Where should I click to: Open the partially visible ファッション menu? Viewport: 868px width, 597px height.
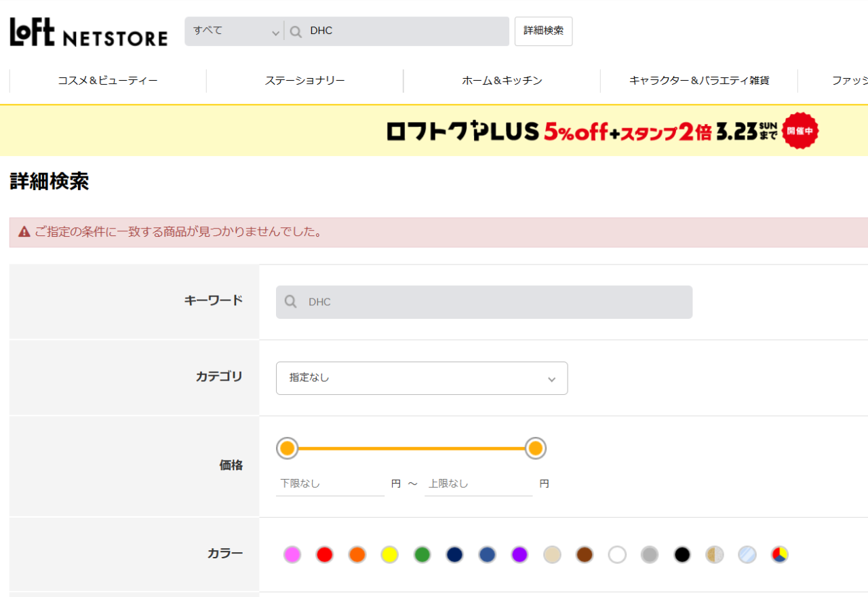[x=850, y=81]
